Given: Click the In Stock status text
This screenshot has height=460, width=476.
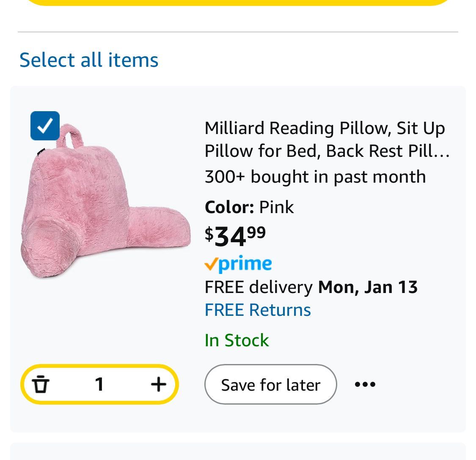Looking at the screenshot, I should [x=237, y=340].
